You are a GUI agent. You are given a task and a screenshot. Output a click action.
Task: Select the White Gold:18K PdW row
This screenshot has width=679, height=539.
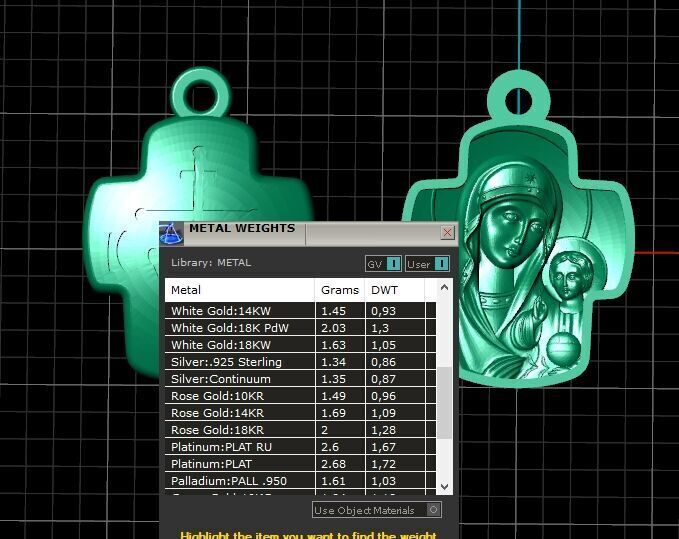point(300,328)
